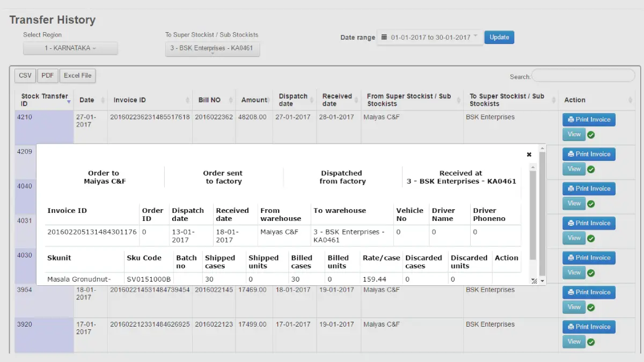644x362 pixels.
Task: Sort by Bill NO column
Action: click(x=214, y=100)
